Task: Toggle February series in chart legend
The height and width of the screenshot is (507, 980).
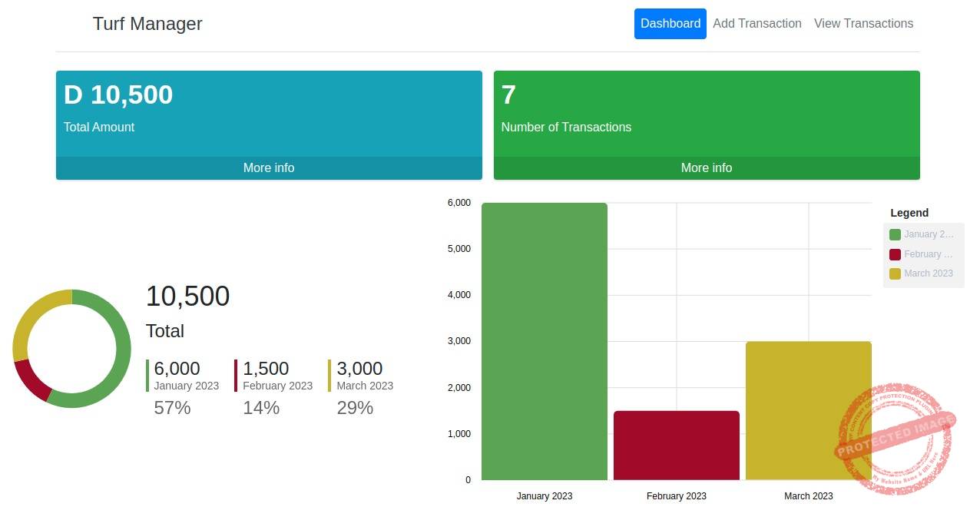Action: tap(928, 254)
